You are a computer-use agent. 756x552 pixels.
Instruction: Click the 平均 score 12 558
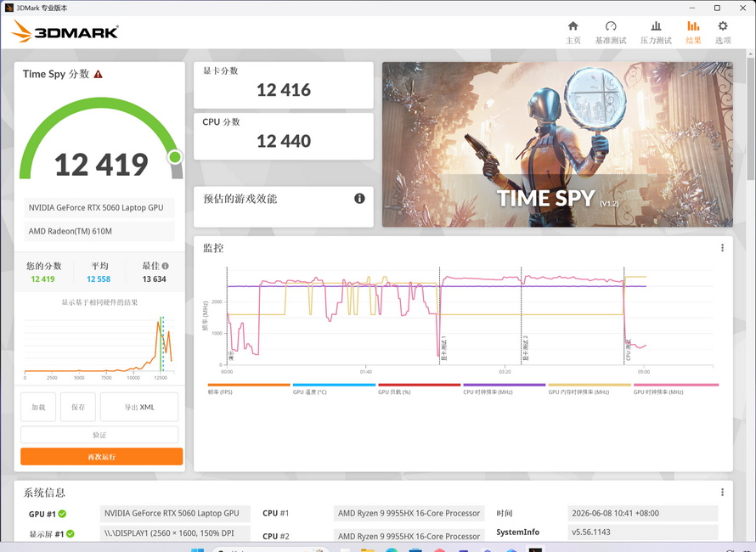[x=99, y=279]
